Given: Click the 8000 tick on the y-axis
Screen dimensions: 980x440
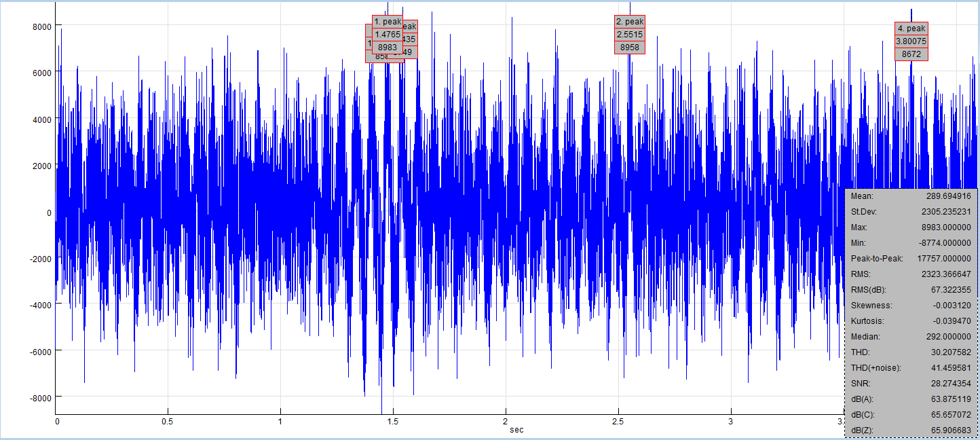Looking at the screenshot, I should pyautogui.click(x=41, y=26).
